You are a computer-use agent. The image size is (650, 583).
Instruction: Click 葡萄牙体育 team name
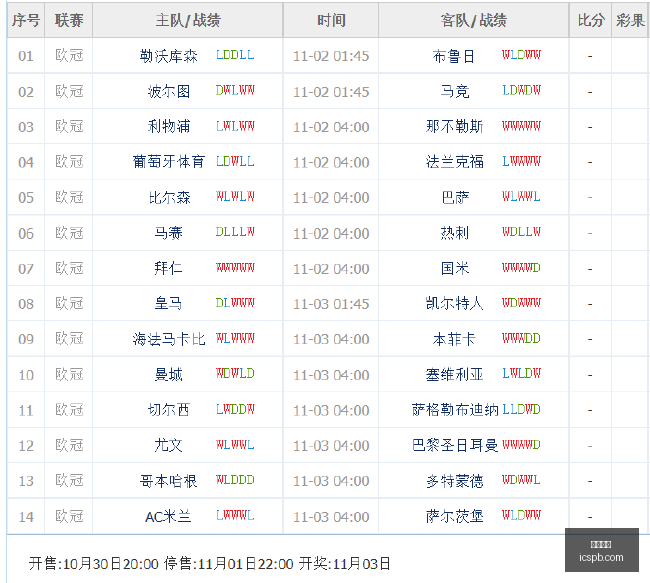tap(168, 162)
